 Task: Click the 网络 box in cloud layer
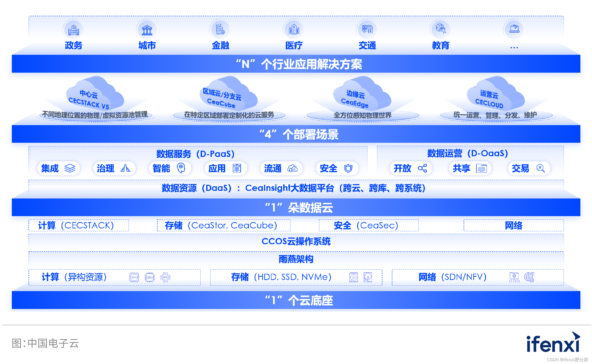coord(513,225)
